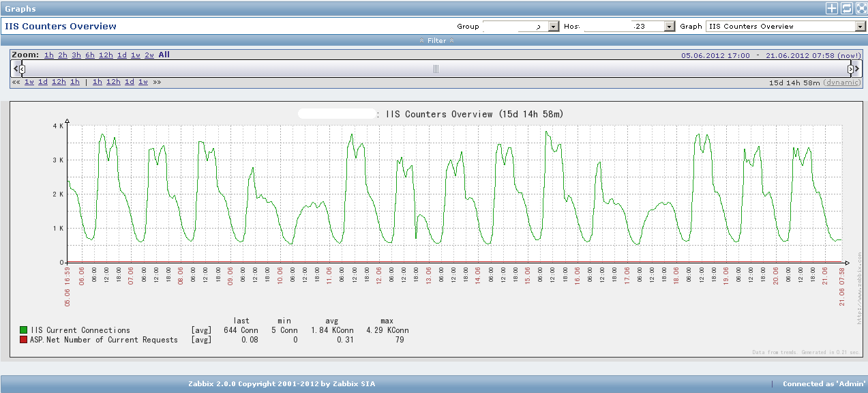
Task: Set zoom to 3h
Action: click(x=76, y=55)
